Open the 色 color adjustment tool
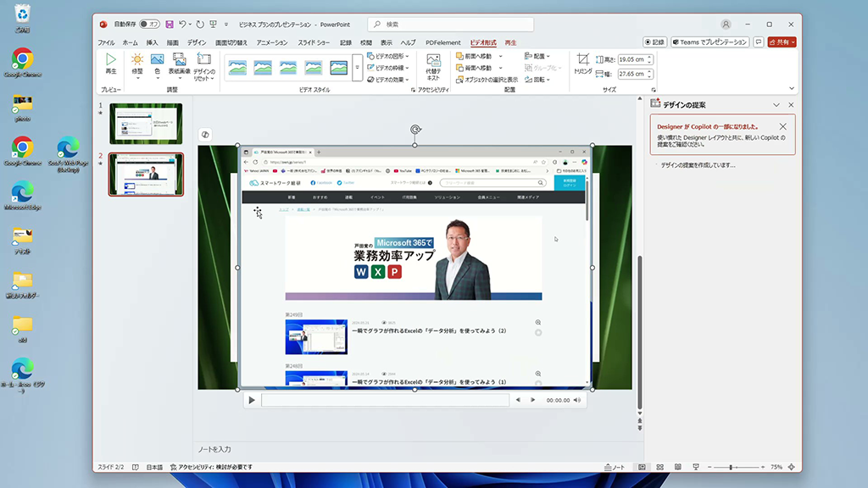Viewport: 868px width, 488px height. [157, 65]
